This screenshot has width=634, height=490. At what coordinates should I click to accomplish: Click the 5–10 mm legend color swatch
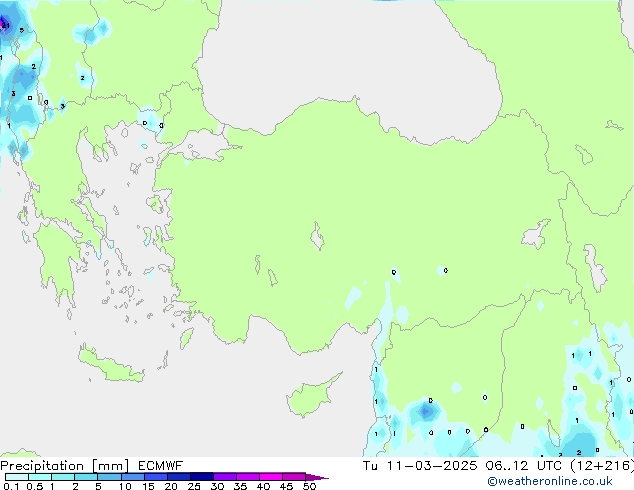(x=110, y=477)
